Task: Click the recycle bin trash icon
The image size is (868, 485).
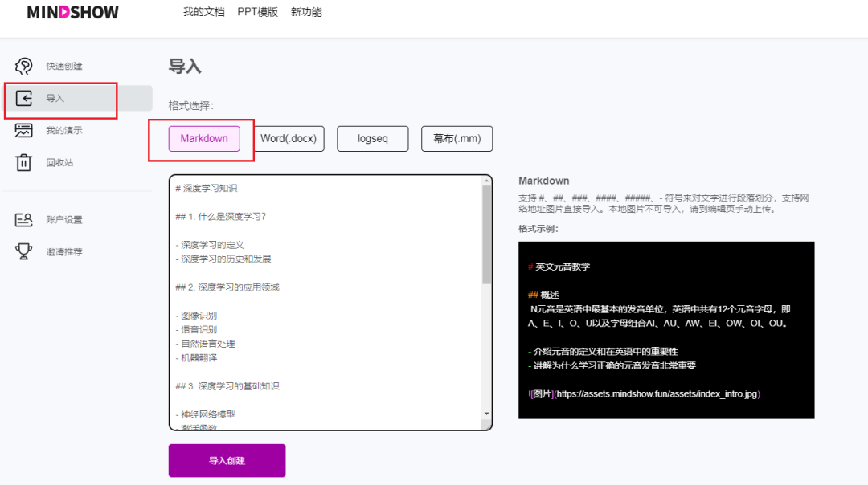Action: (x=24, y=162)
